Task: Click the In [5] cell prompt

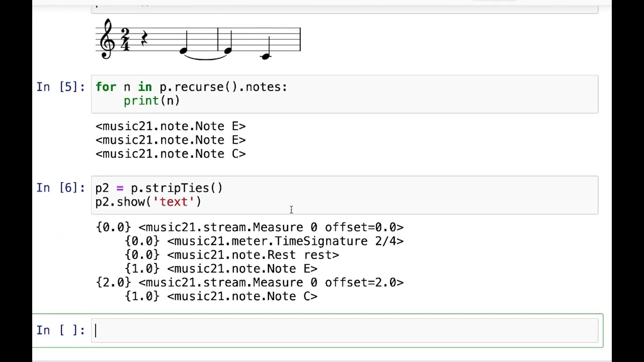Action: pyautogui.click(x=60, y=87)
